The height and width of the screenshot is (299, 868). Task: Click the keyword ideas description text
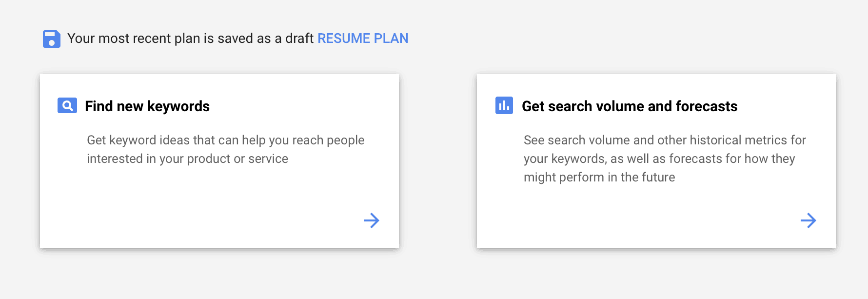(x=225, y=149)
